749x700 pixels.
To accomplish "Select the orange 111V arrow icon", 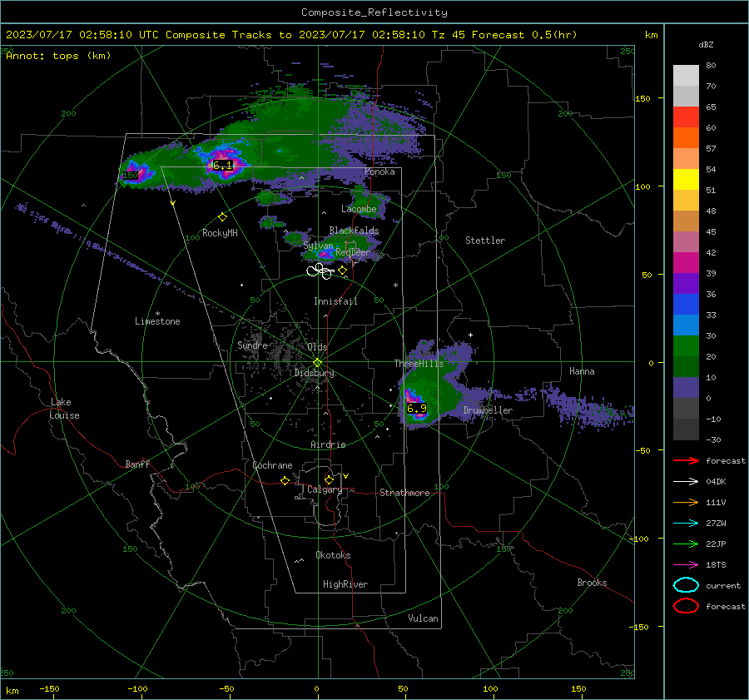I will [x=686, y=502].
